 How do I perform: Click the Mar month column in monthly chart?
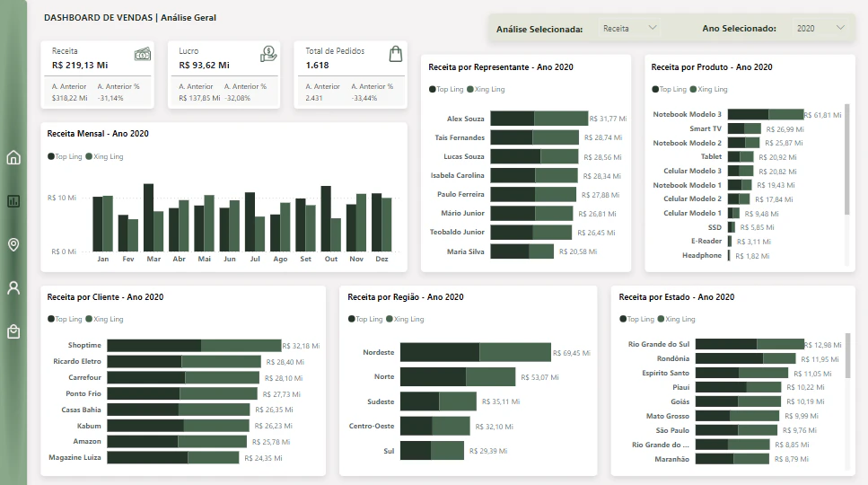click(153, 217)
